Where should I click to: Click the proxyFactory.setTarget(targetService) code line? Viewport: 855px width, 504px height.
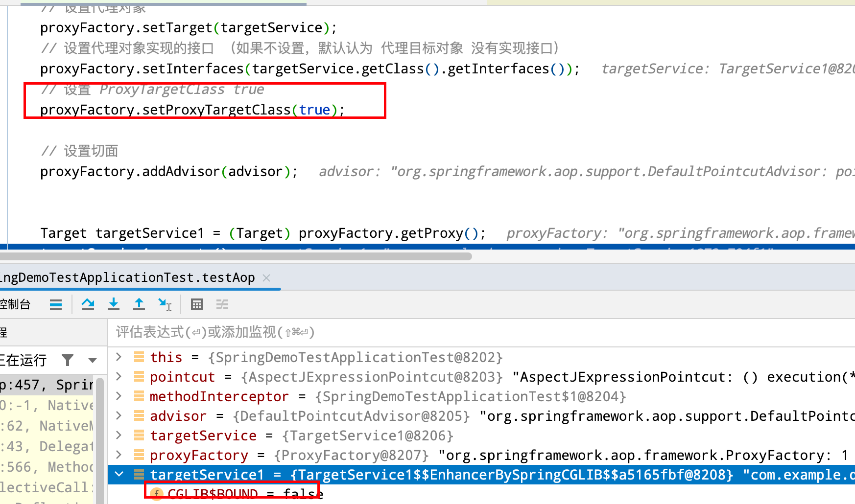tap(189, 28)
